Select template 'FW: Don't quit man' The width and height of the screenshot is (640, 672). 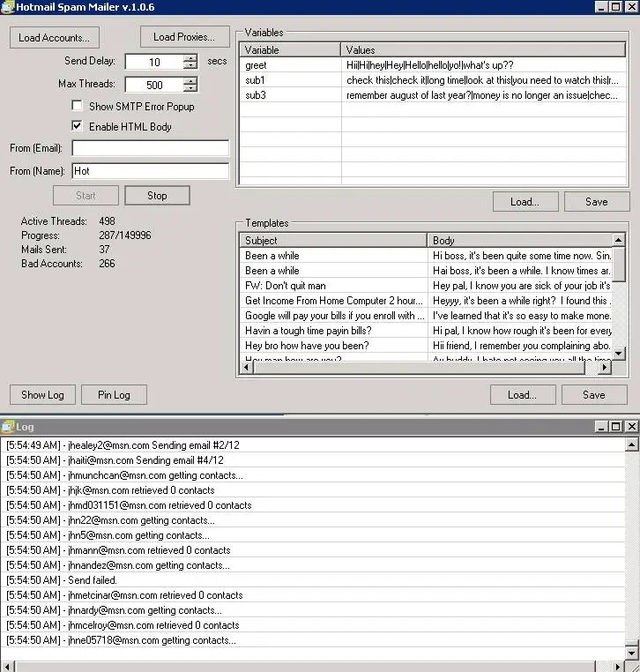426,286
